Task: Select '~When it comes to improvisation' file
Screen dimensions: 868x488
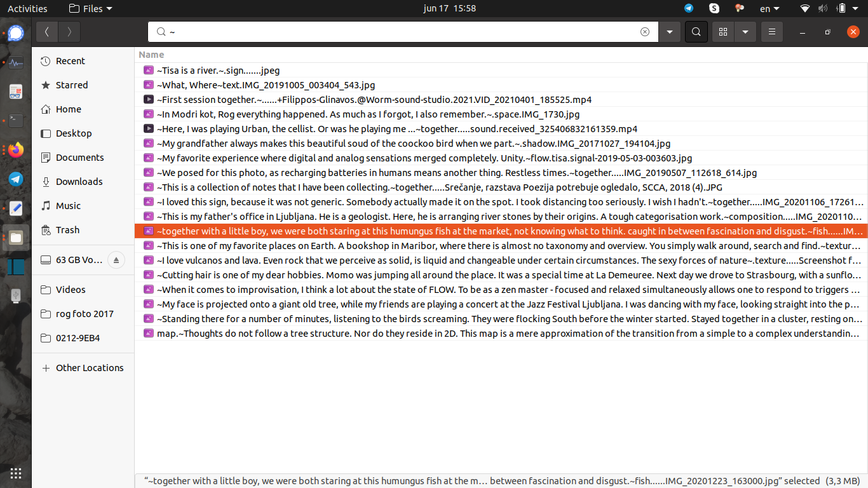Action: click(x=501, y=290)
